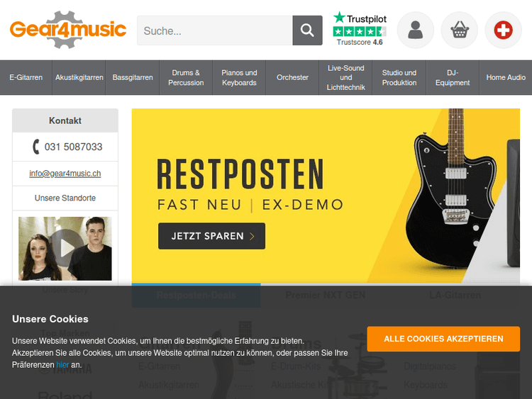
Task: Focus the Suche search field
Action: click(x=215, y=30)
